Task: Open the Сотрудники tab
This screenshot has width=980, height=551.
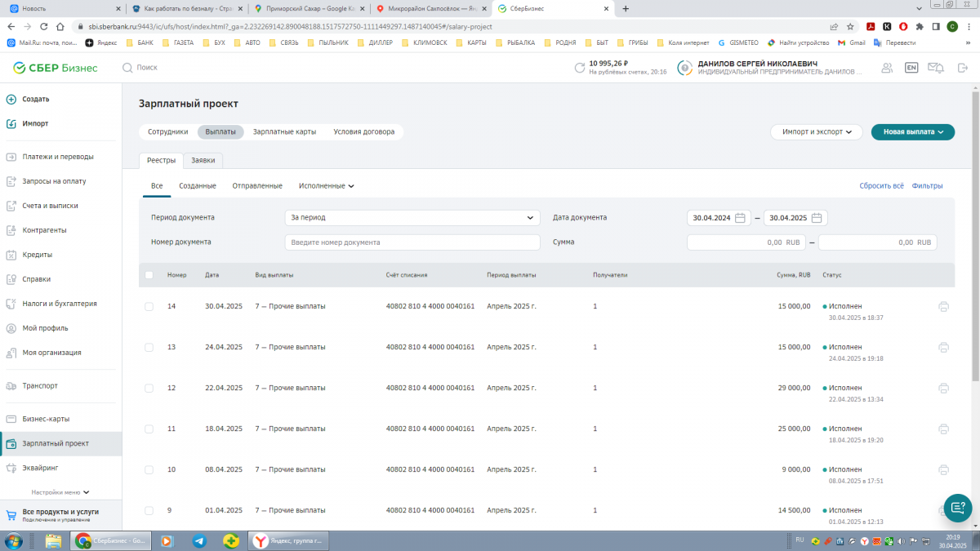Action: click(167, 131)
